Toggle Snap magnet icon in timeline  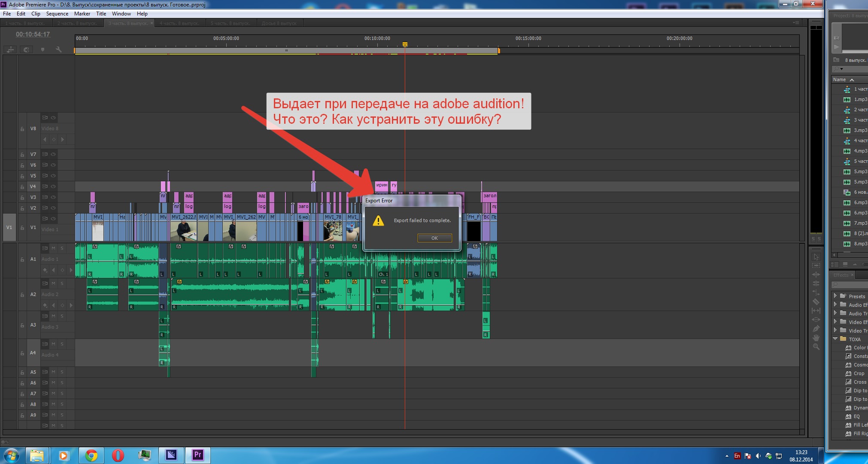pyautogui.click(x=27, y=50)
